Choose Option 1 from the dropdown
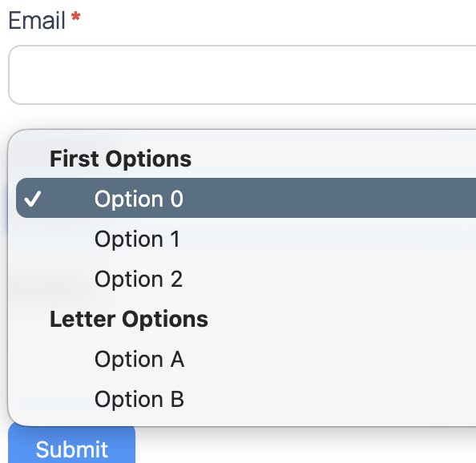 coord(246,239)
